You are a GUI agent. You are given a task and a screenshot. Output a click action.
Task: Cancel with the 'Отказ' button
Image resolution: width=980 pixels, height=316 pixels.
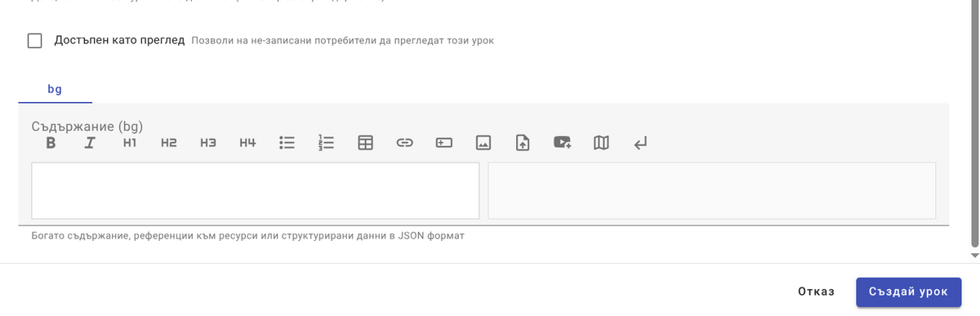pos(816,292)
